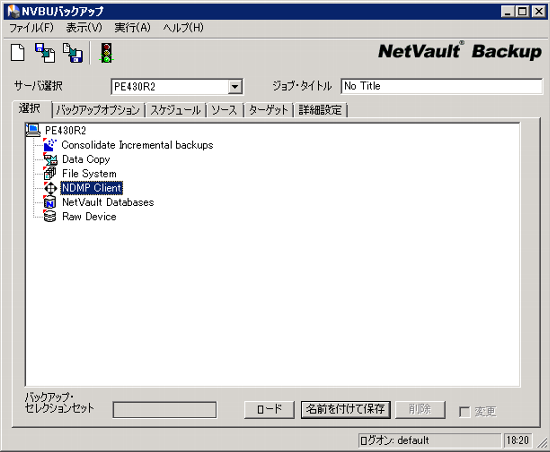This screenshot has height=452, width=550.
Task: Maximize the NVBU バックアップ window
Action: point(522,12)
